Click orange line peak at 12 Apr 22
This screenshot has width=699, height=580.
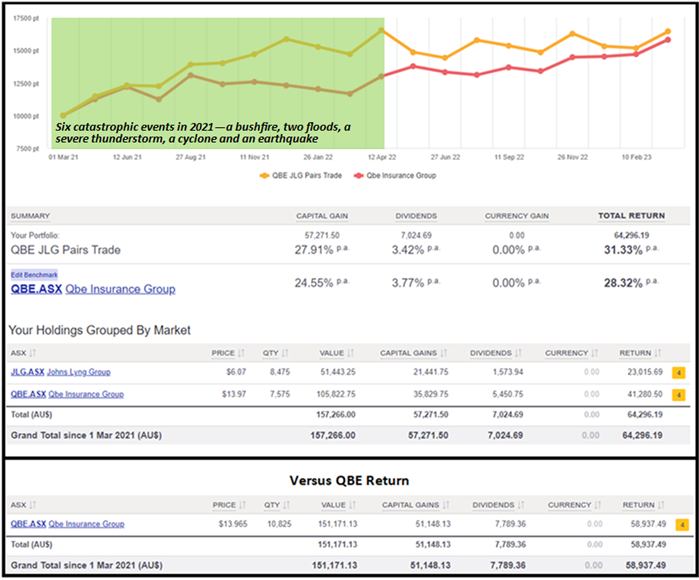(383, 30)
